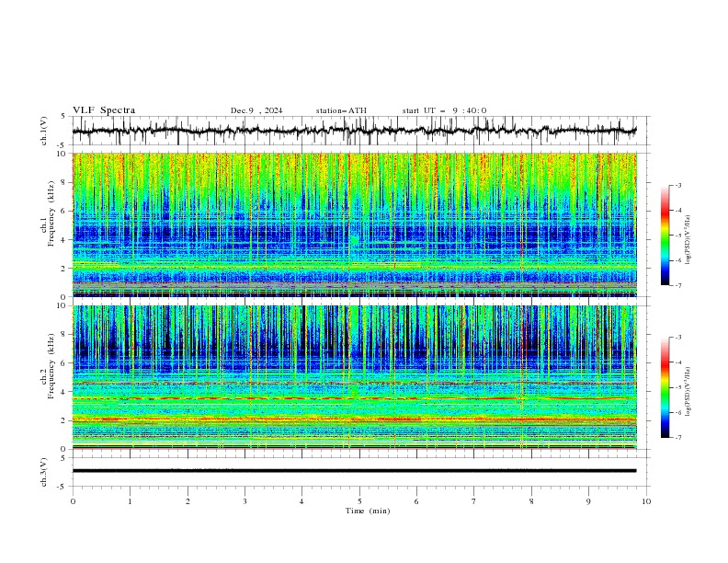Click the ch.1 spectrogram color scale bar
728x563 pixels.
665,235
